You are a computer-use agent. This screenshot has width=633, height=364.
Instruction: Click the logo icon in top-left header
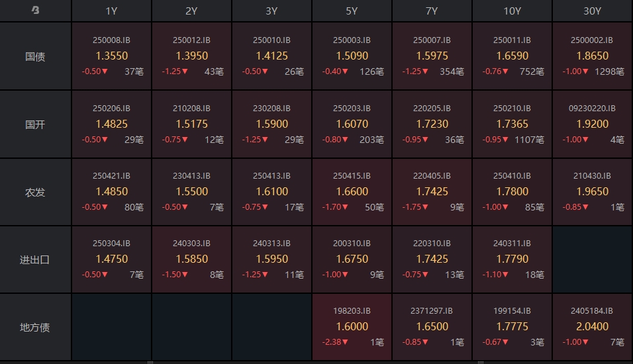[x=36, y=10]
